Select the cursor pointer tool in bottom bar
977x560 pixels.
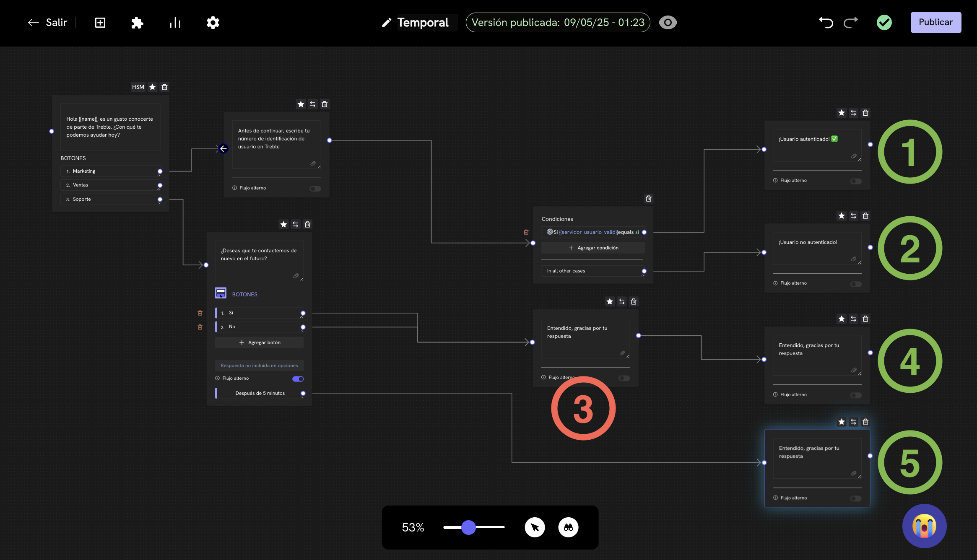(x=535, y=527)
